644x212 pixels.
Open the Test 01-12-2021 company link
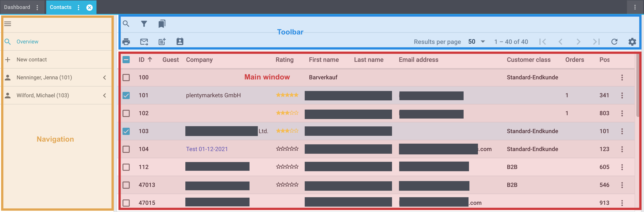(x=207, y=149)
